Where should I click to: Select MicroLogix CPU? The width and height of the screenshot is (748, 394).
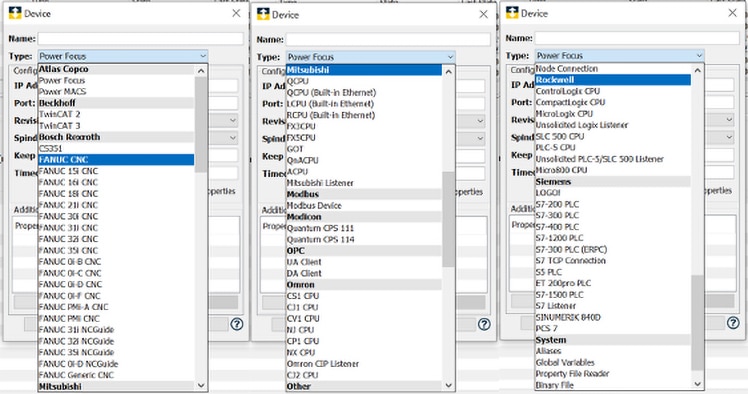point(564,114)
